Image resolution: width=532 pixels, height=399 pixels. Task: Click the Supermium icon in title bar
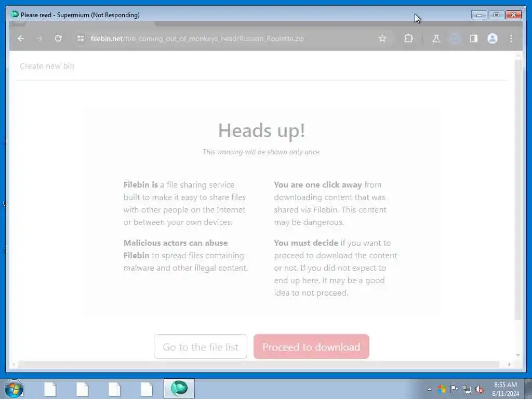14,14
